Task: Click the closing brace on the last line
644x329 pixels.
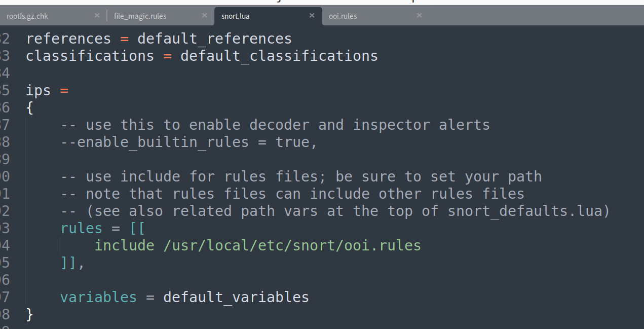Action: pos(29,314)
